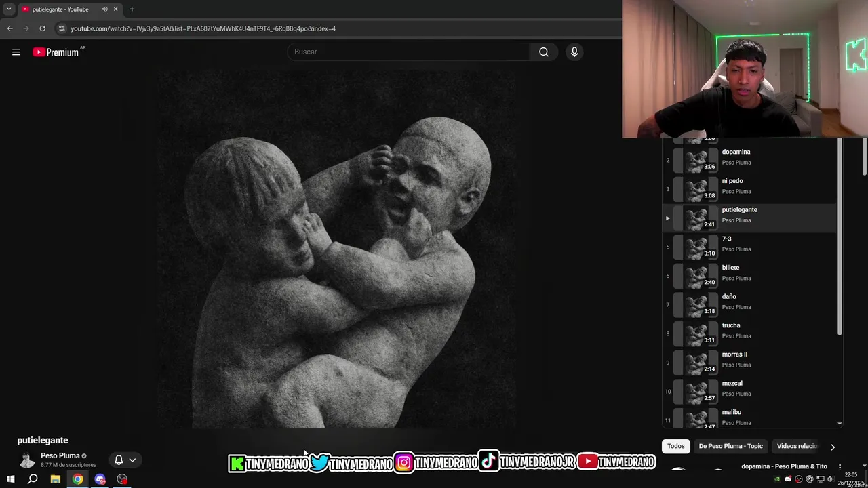Start voice search with microphone icon
868x488 pixels.
pos(574,52)
